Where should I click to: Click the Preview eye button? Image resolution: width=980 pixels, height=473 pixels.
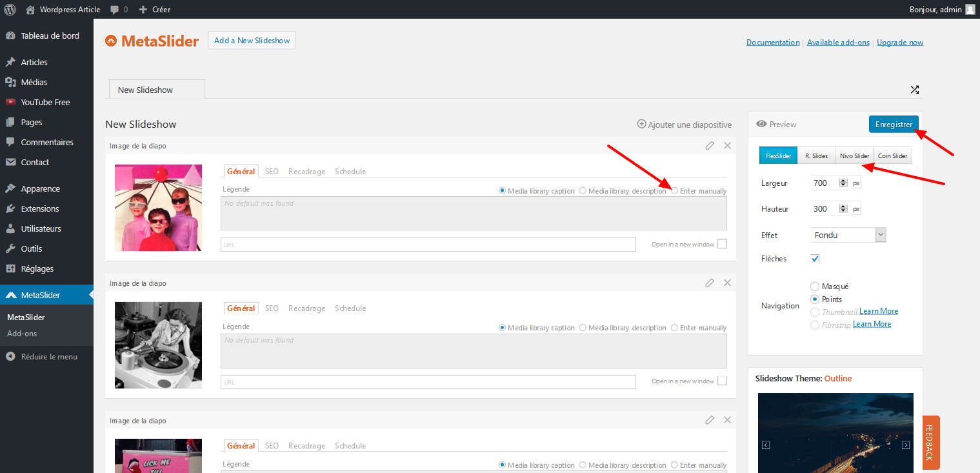pyautogui.click(x=776, y=124)
